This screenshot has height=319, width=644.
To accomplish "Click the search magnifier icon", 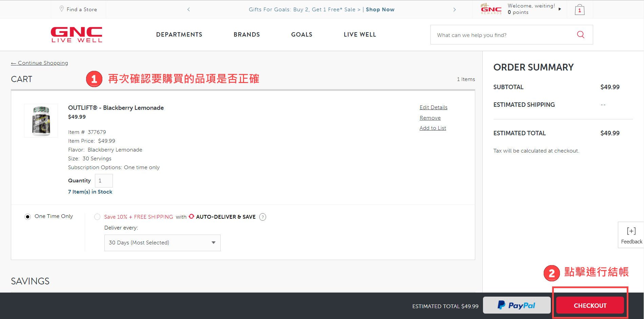I will tap(580, 35).
